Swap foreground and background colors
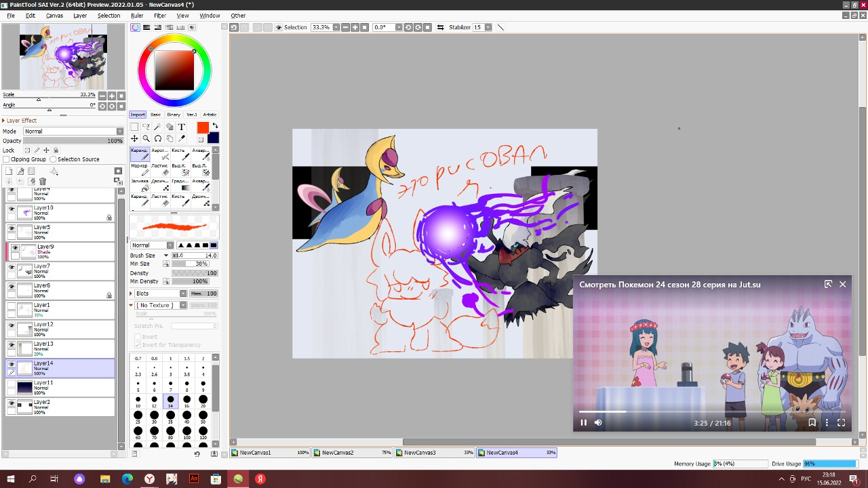 pyautogui.click(x=215, y=126)
